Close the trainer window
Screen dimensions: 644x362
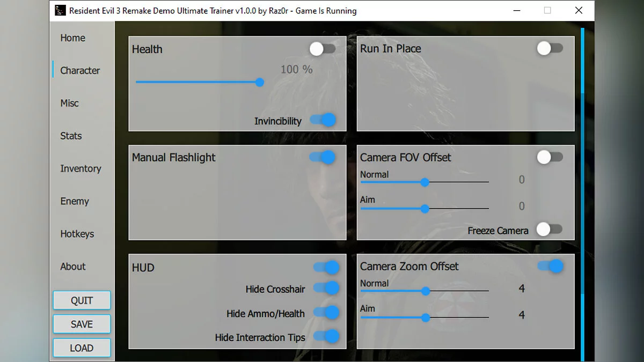click(579, 10)
